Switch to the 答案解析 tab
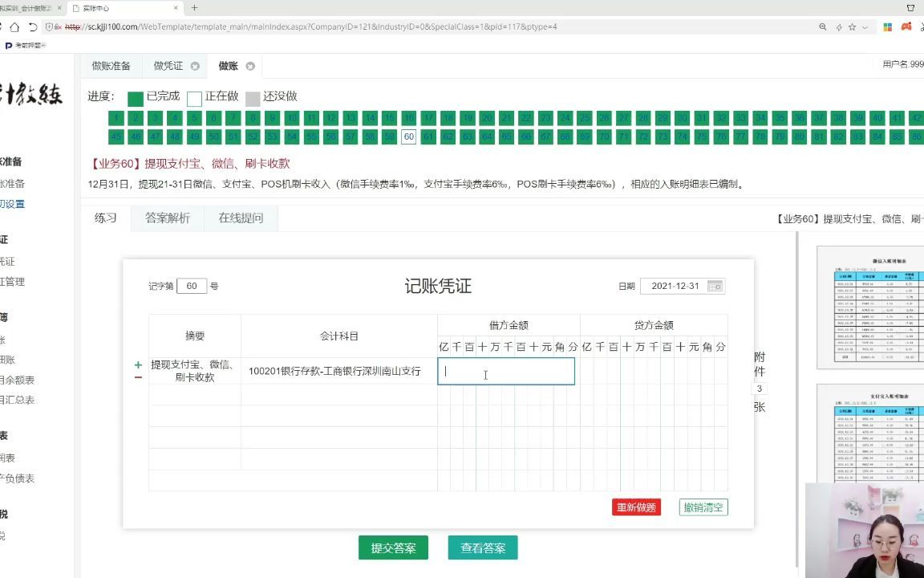This screenshot has width=924, height=578. (167, 218)
